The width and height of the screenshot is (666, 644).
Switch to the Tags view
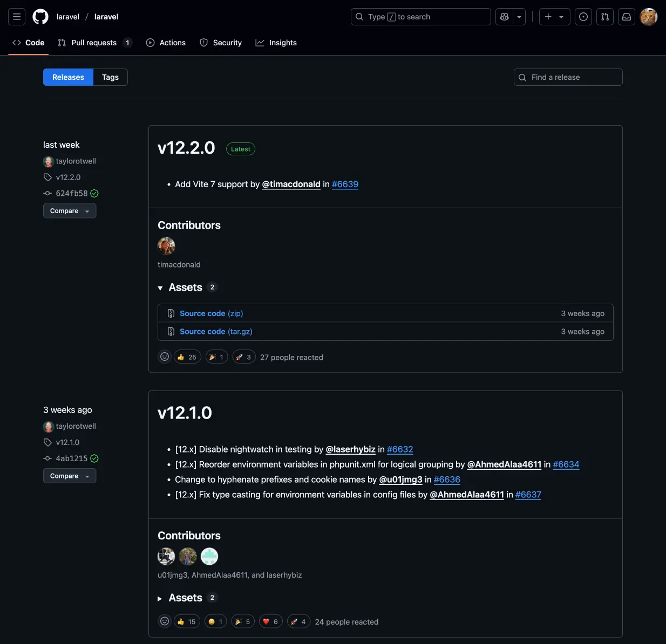coord(110,77)
